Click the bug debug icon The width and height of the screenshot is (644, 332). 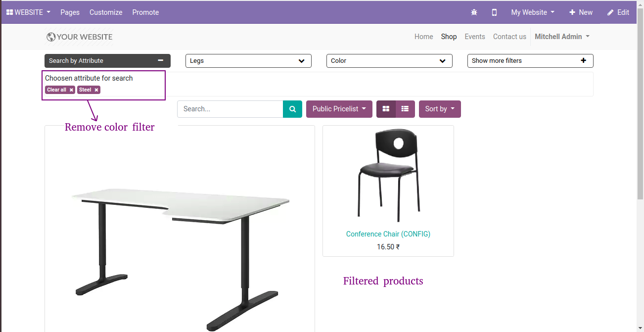click(x=474, y=12)
